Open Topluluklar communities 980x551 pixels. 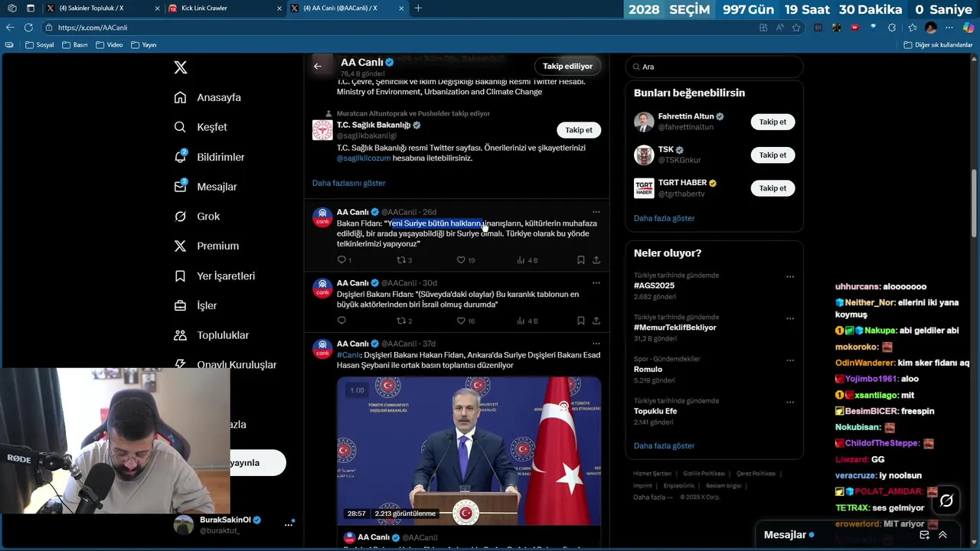(211, 335)
